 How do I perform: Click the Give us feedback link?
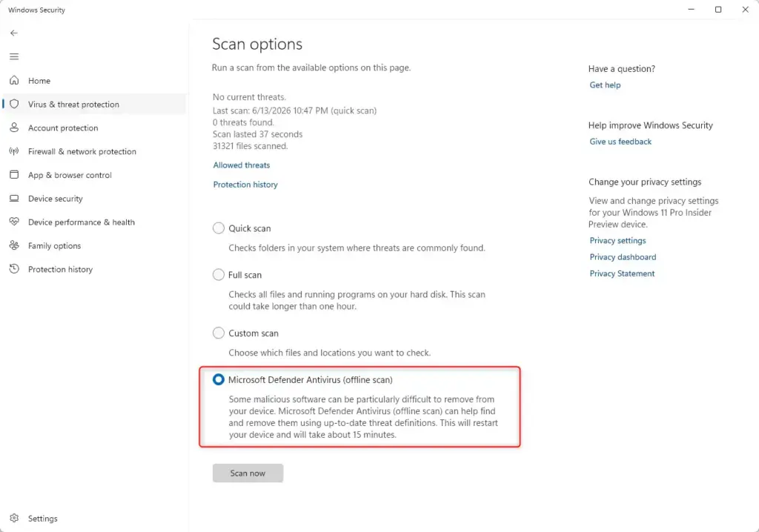pyautogui.click(x=620, y=142)
